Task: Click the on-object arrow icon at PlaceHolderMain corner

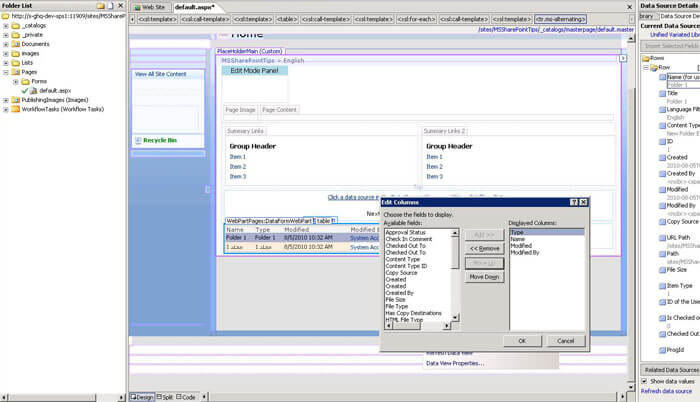Action: pos(623,59)
